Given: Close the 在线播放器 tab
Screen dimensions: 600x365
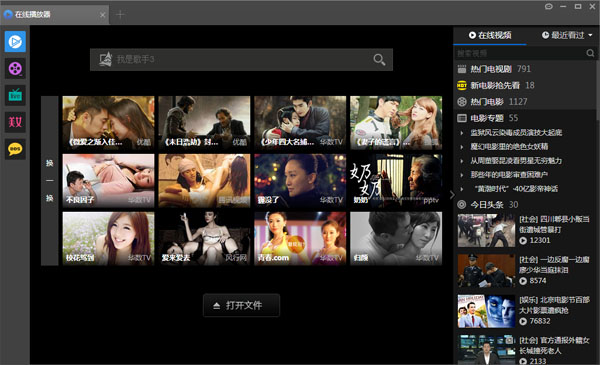Looking at the screenshot, I should [x=102, y=15].
